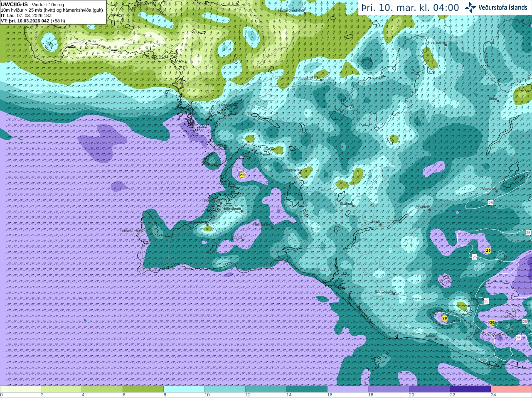The height and width of the screenshot is (398, 532).
Task: Click the 6–8 m/s olive green legend swatch
Action: 143,389
